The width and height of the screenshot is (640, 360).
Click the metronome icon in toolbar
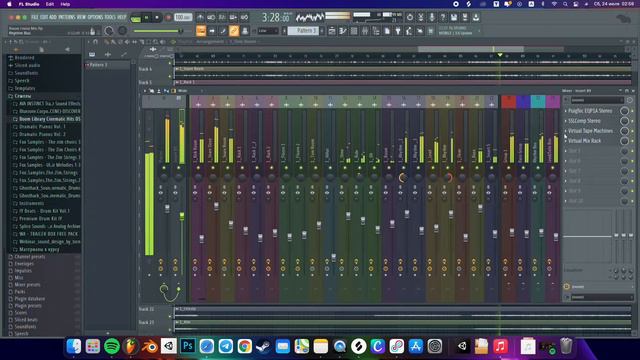pos(200,18)
